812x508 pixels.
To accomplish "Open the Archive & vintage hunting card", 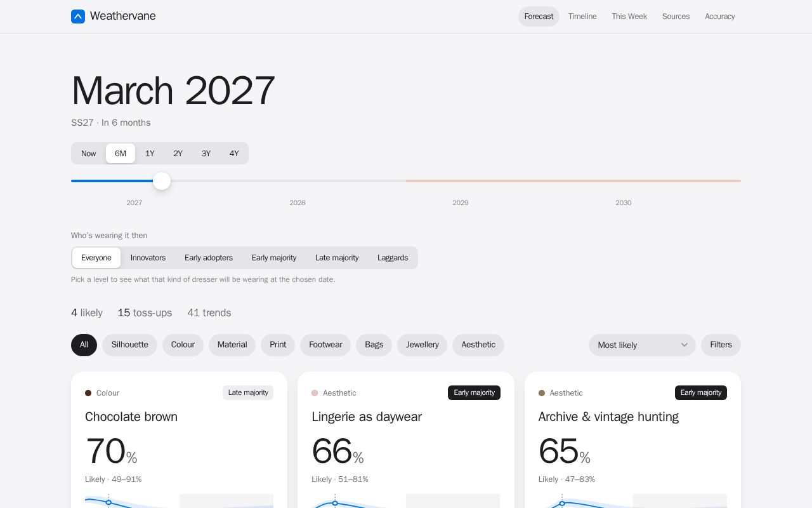I will point(632,439).
